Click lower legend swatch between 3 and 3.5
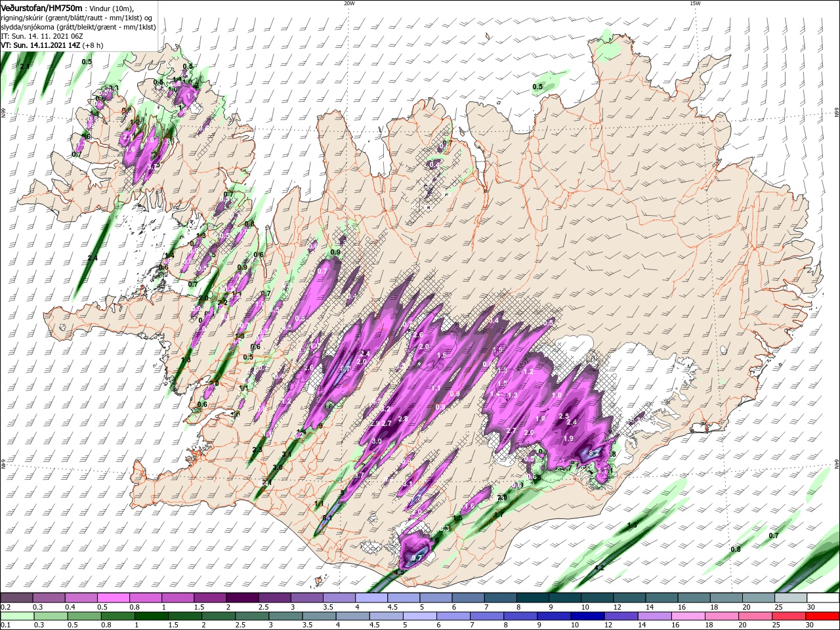 [285, 616]
